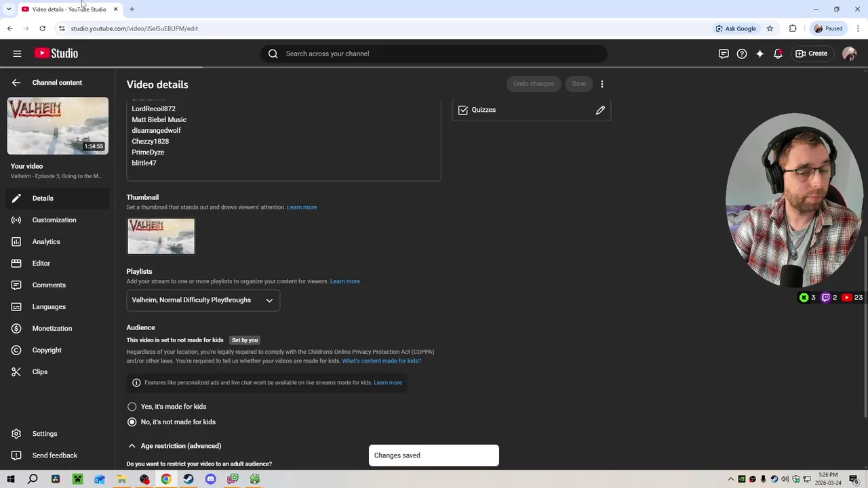
Task: Click the Send feedback icon
Action: 17,455
